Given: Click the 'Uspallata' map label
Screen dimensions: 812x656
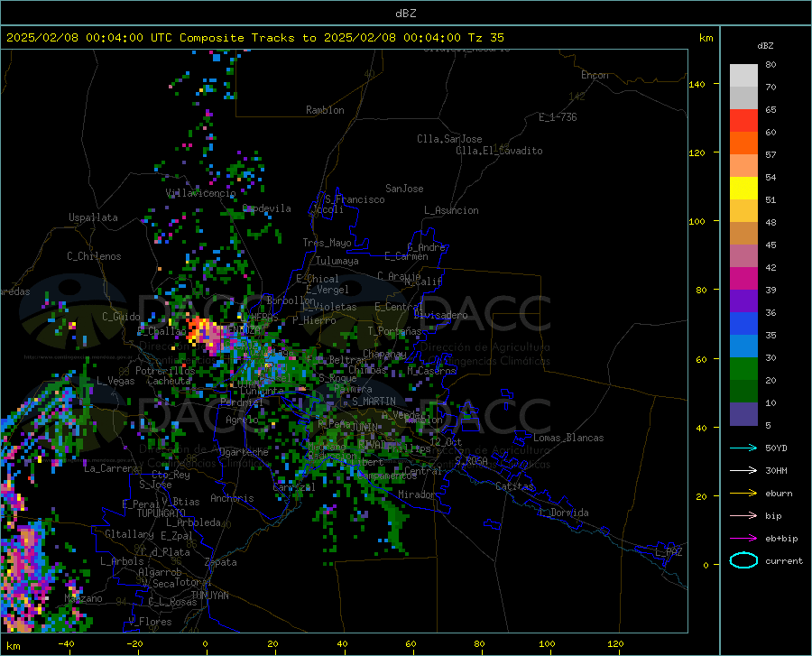Looking at the screenshot, I should (x=93, y=217).
